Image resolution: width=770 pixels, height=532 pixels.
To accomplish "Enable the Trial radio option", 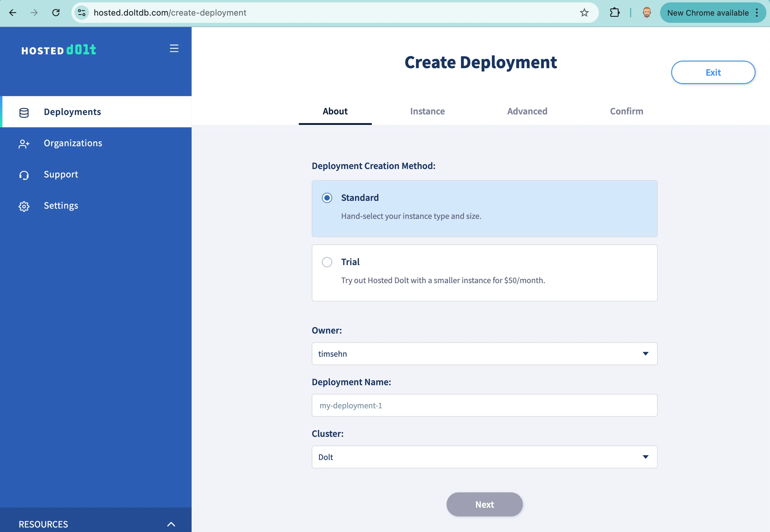I will (x=327, y=262).
